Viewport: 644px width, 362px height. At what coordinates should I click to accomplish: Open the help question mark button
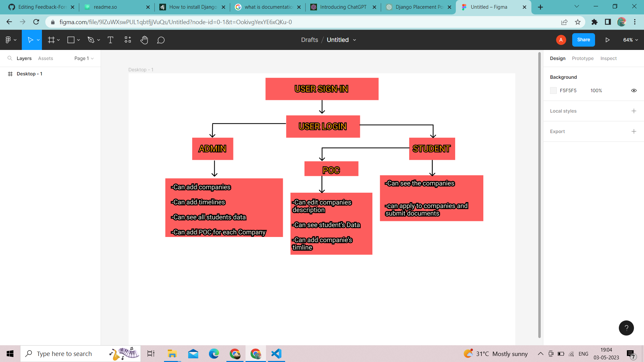(x=626, y=328)
